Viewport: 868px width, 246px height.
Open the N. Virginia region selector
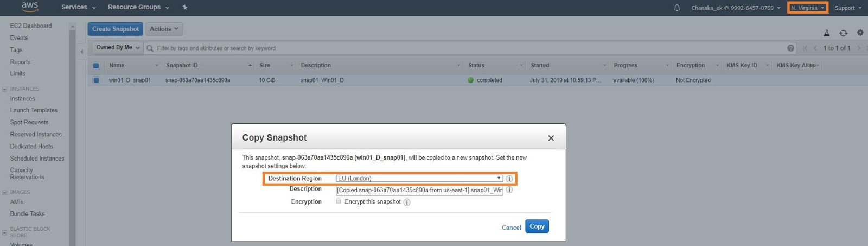click(x=807, y=8)
